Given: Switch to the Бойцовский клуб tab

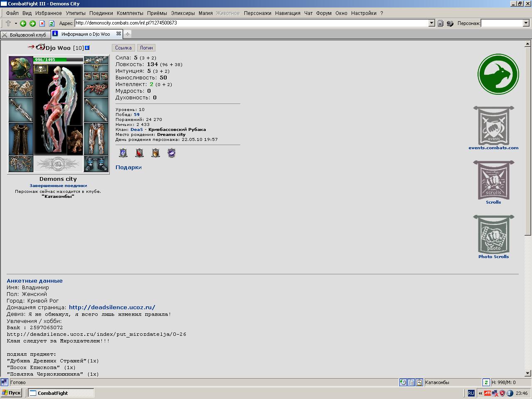Looking at the screenshot, I should coord(25,34).
